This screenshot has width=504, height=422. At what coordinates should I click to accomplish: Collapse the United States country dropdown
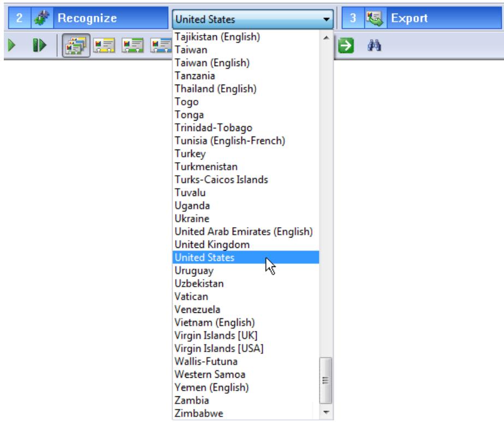click(326, 19)
